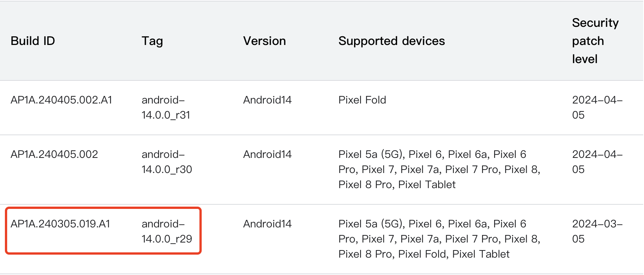
Task: Click the android-14.0.0_r31 tag cell
Action: pos(166,107)
